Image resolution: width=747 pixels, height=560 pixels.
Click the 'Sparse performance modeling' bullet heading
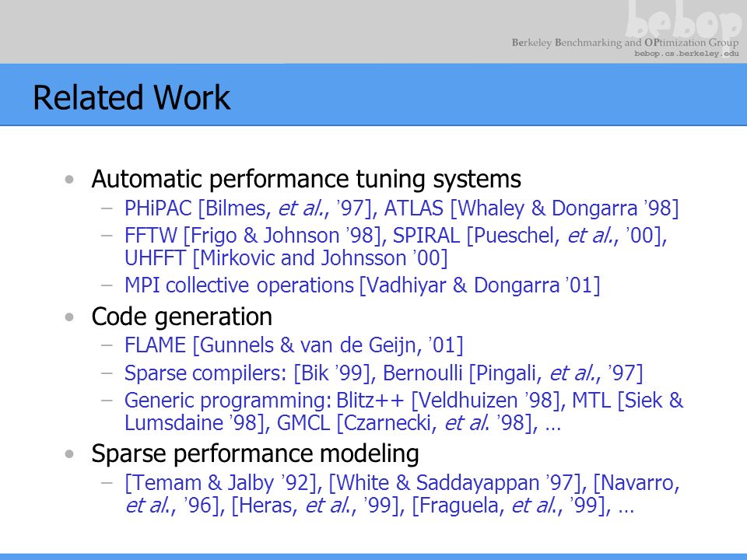[255, 453]
